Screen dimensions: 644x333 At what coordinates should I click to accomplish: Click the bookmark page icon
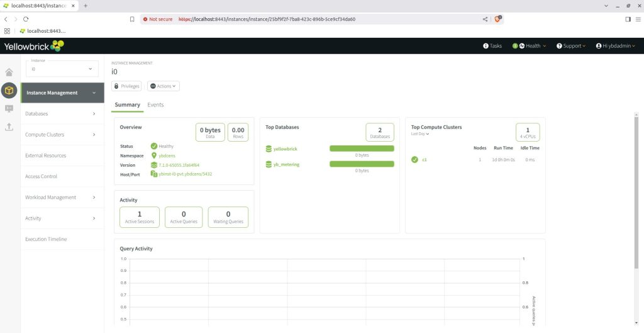tap(132, 19)
